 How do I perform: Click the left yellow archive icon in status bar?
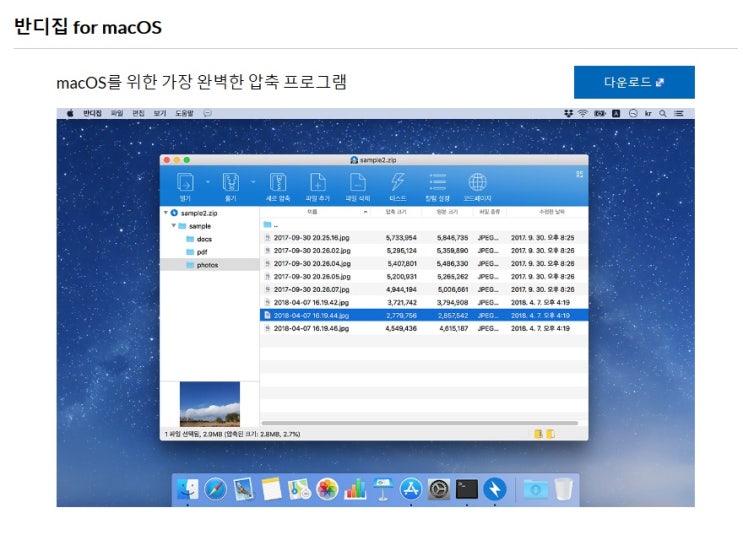pos(538,433)
